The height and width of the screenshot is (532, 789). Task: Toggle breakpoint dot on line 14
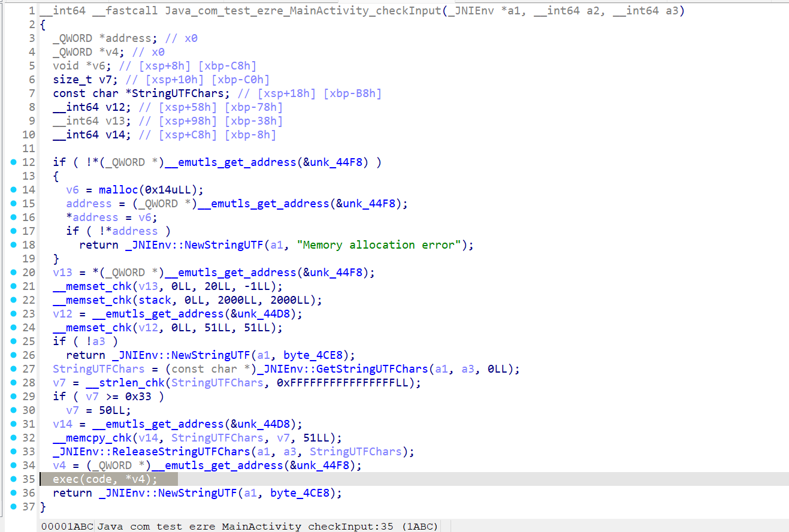click(x=13, y=190)
